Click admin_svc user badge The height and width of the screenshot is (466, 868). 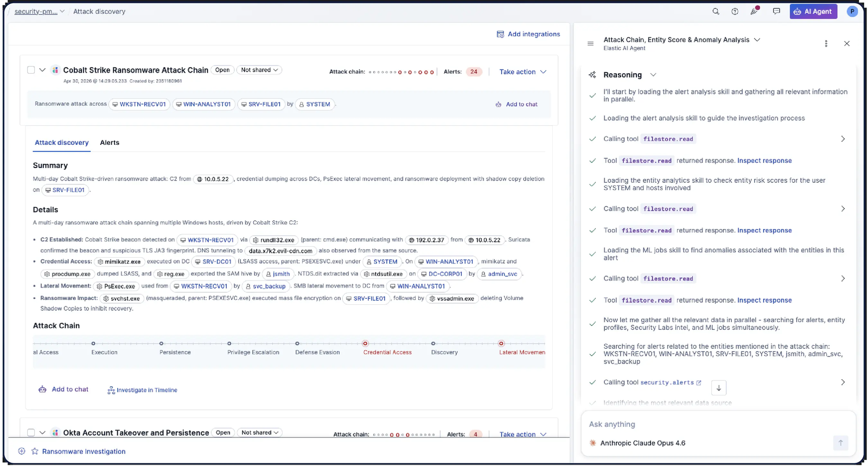[x=499, y=274]
